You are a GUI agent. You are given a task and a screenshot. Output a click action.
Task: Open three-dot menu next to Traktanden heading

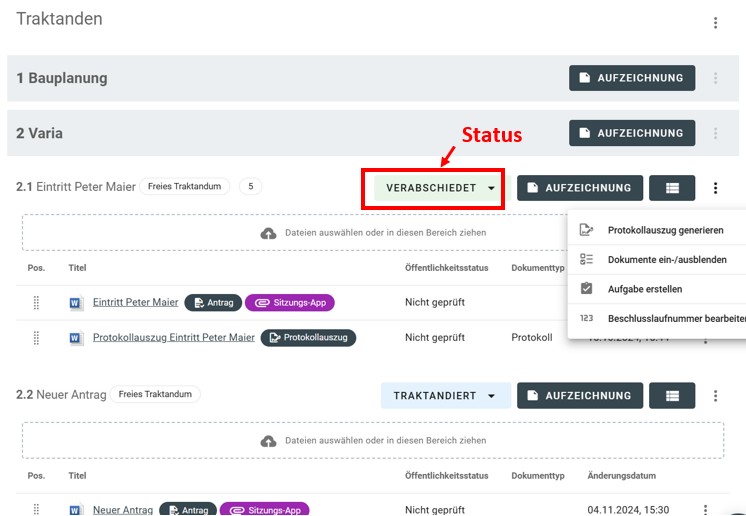pyautogui.click(x=715, y=23)
